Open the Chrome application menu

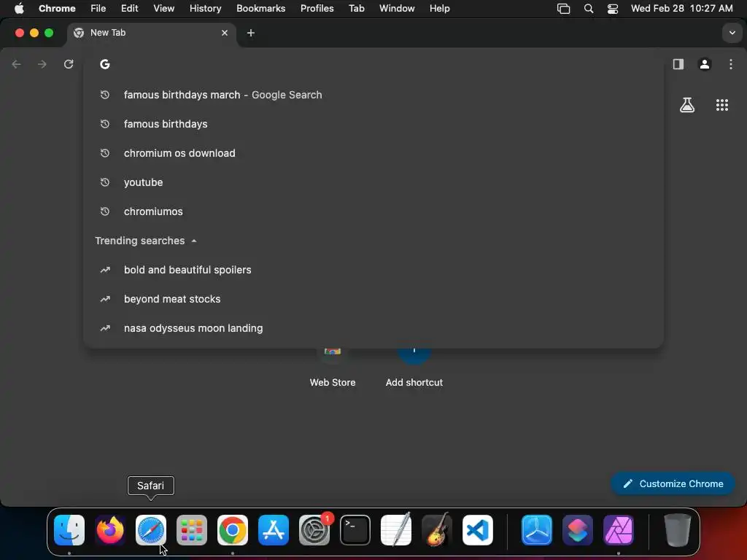coord(57,9)
